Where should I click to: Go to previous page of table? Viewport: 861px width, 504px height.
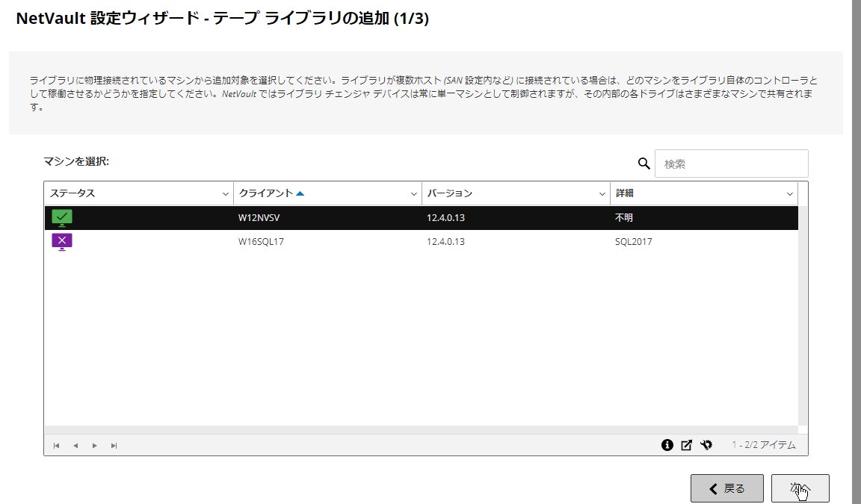point(75,445)
